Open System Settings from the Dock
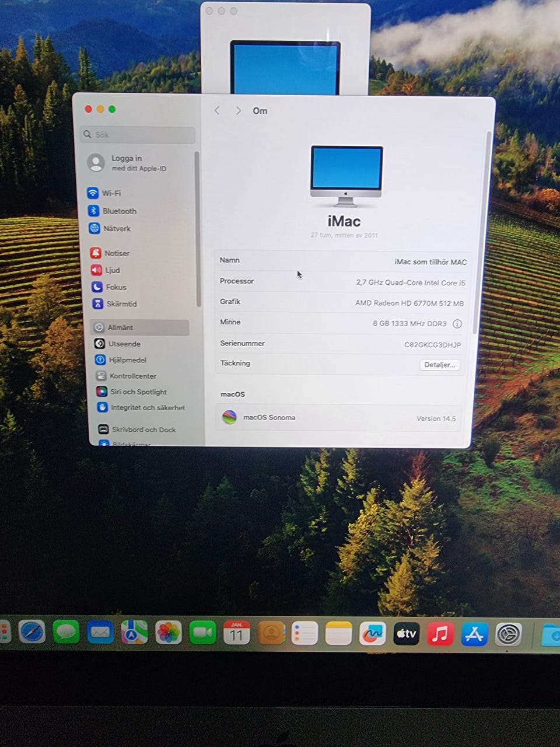 pyautogui.click(x=509, y=634)
